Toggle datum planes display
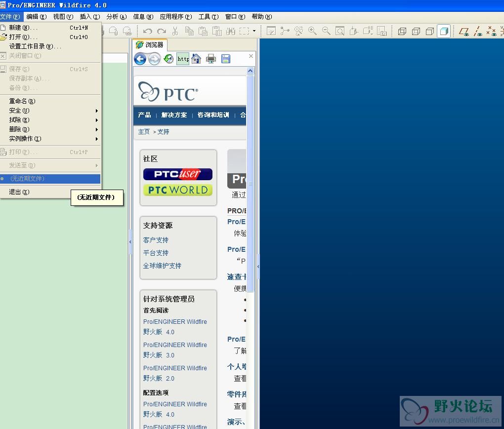 coord(464,31)
